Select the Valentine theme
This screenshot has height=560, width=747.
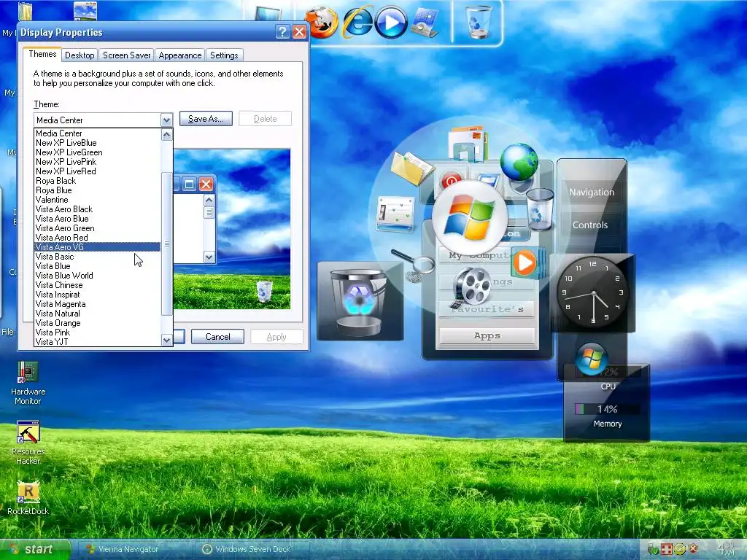pos(97,200)
